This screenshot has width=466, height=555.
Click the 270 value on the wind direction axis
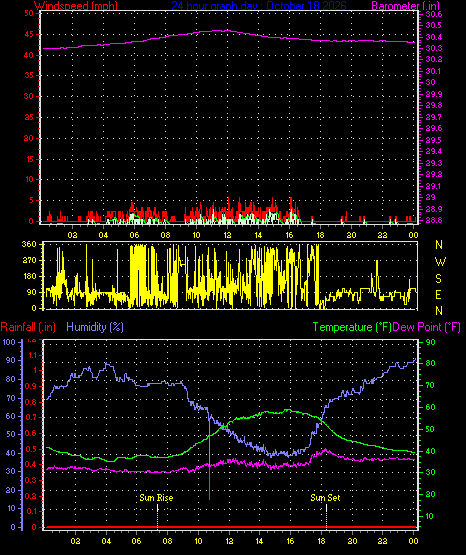tap(29, 261)
